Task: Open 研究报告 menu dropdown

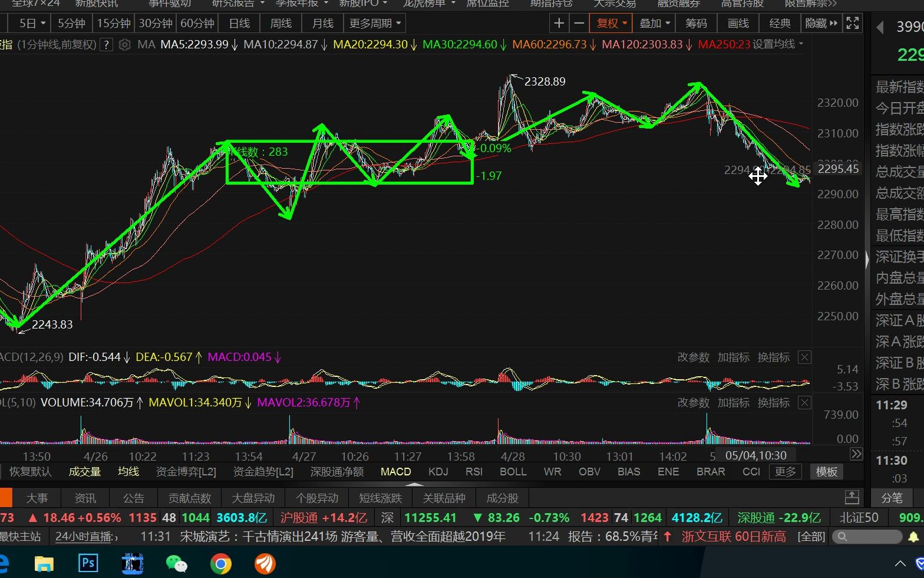Action: (x=238, y=4)
